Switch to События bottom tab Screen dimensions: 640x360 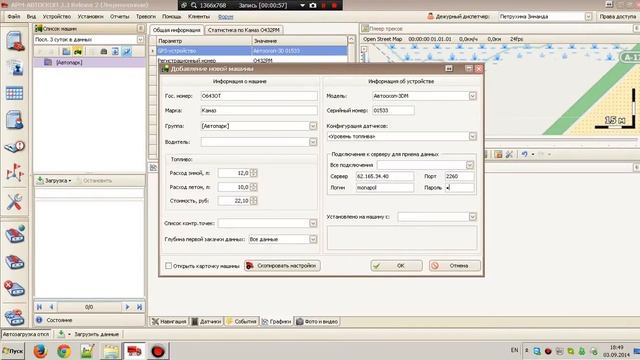(x=242, y=322)
